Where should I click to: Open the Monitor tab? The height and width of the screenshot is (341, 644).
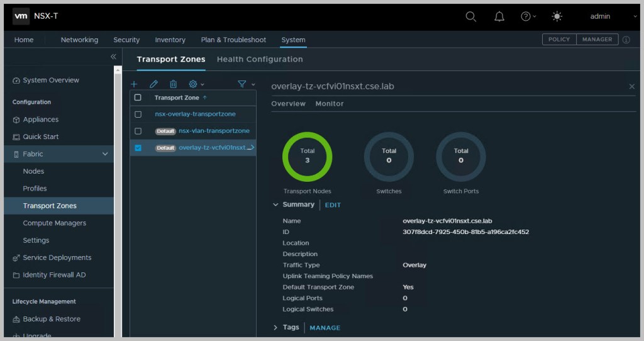(x=329, y=104)
